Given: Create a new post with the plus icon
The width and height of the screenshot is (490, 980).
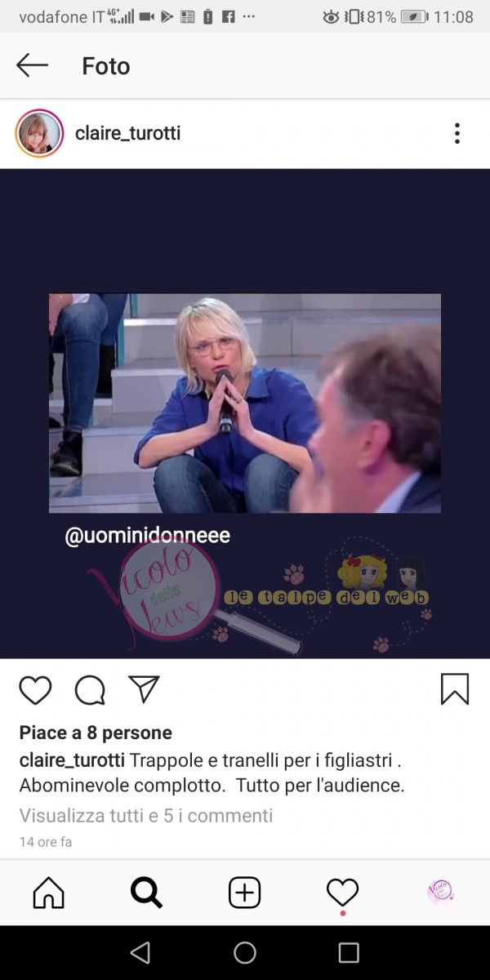Looking at the screenshot, I should click(x=244, y=893).
